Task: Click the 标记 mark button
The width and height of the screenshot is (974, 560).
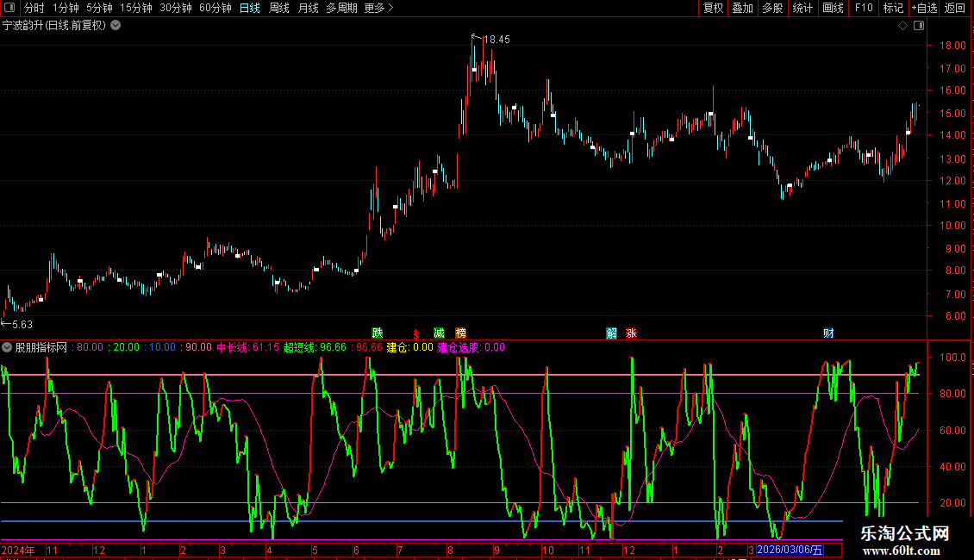Action: pyautogui.click(x=893, y=8)
